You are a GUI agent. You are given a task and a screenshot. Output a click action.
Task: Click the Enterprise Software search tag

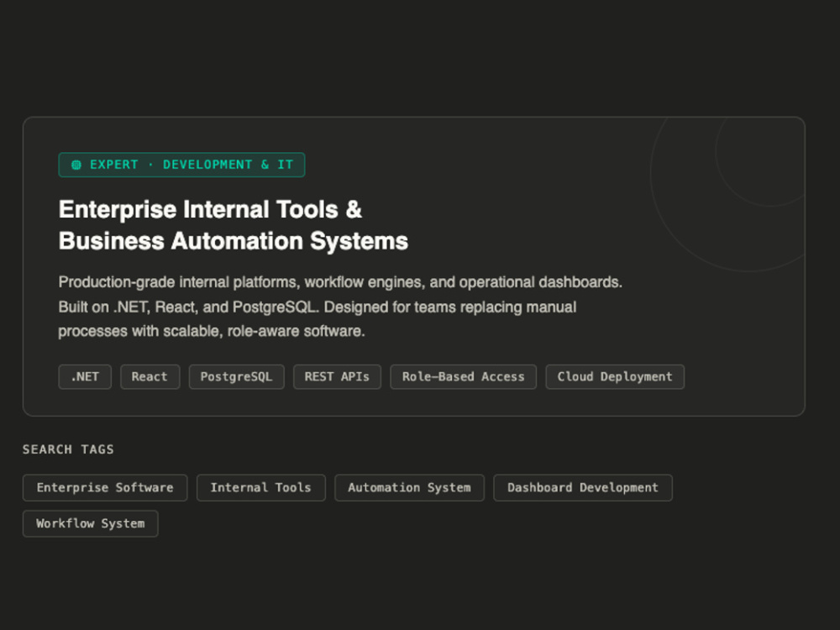coord(105,487)
